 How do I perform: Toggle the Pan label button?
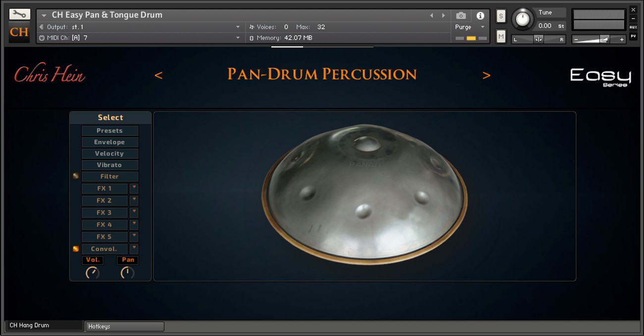(x=128, y=260)
